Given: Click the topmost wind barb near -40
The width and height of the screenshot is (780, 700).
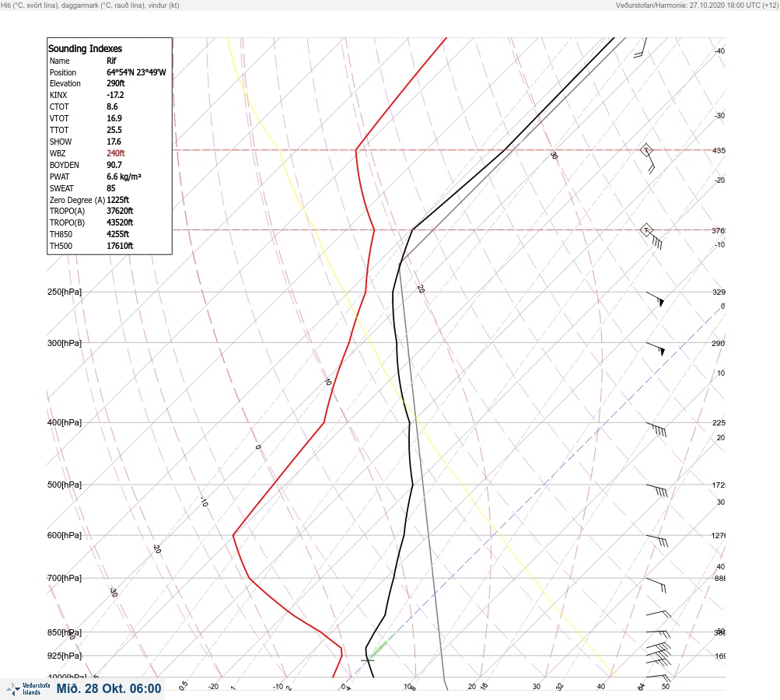Looking at the screenshot, I should (641, 47).
